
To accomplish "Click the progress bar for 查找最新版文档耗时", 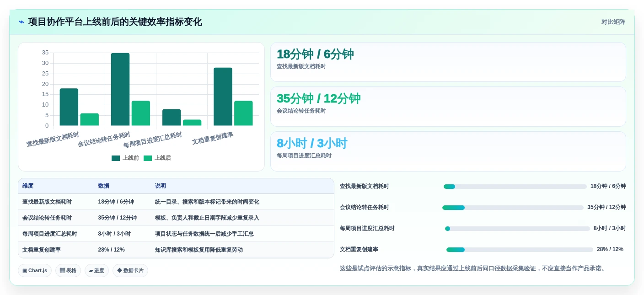I will click(x=515, y=187).
